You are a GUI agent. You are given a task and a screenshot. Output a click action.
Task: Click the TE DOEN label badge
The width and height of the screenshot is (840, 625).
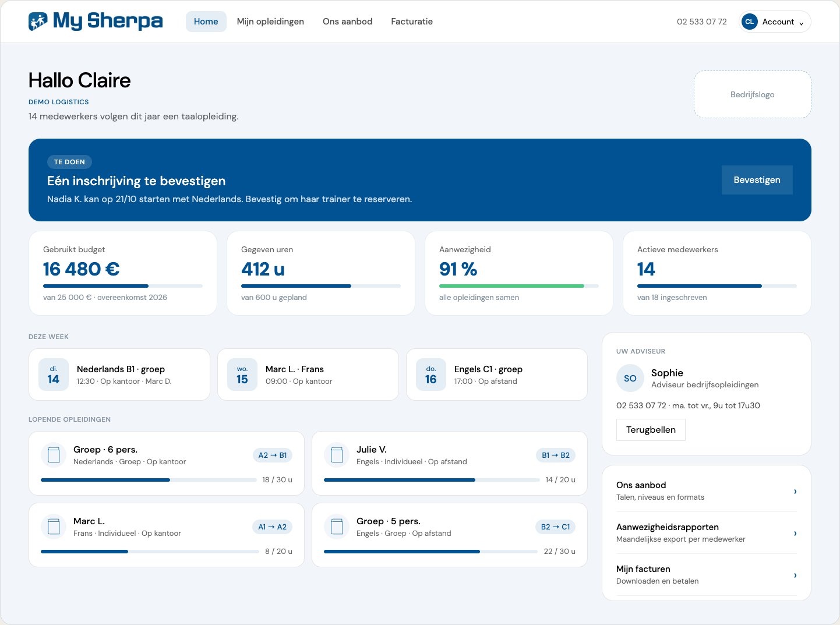[x=69, y=162]
